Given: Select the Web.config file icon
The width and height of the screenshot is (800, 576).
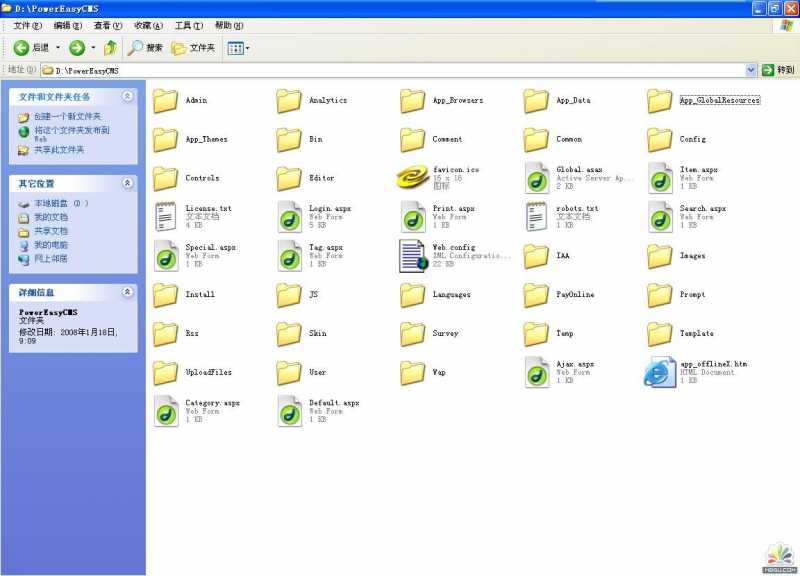Looking at the screenshot, I should click(x=412, y=256).
